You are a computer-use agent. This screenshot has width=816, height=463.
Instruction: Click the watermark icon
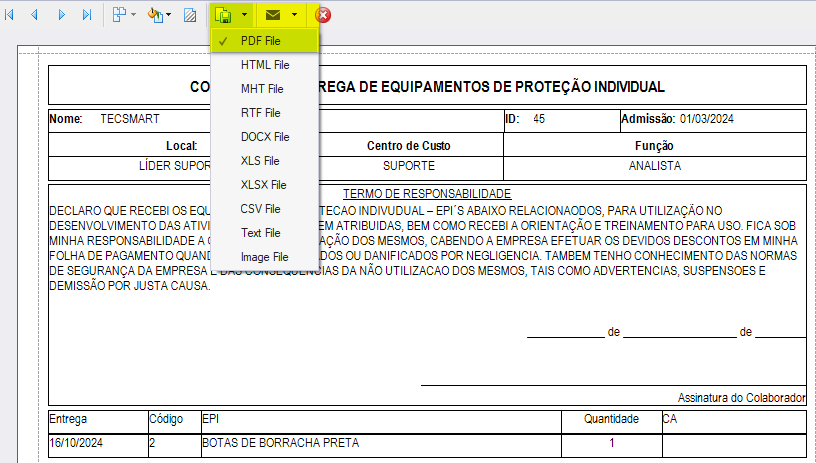(x=190, y=15)
